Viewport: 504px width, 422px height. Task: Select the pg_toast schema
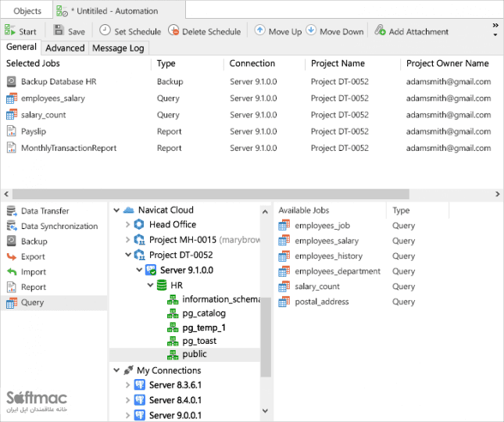pyautogui.click(x=199, y=341)
